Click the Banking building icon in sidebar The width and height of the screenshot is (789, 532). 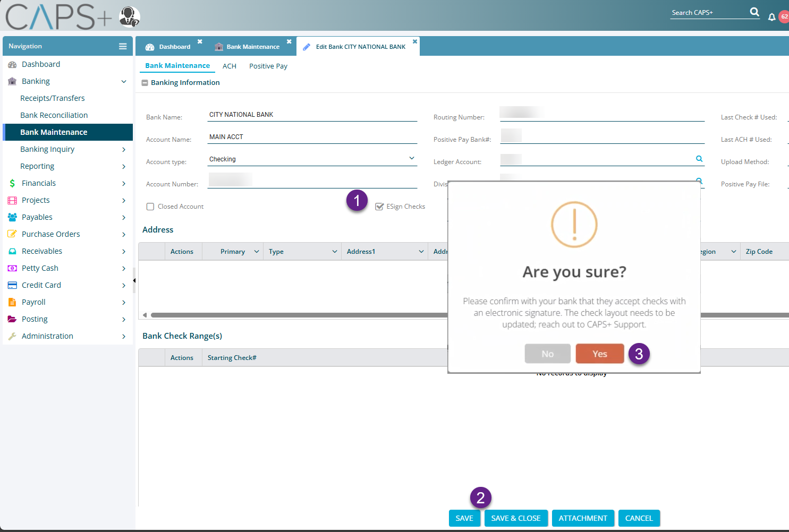click(12, 81)
